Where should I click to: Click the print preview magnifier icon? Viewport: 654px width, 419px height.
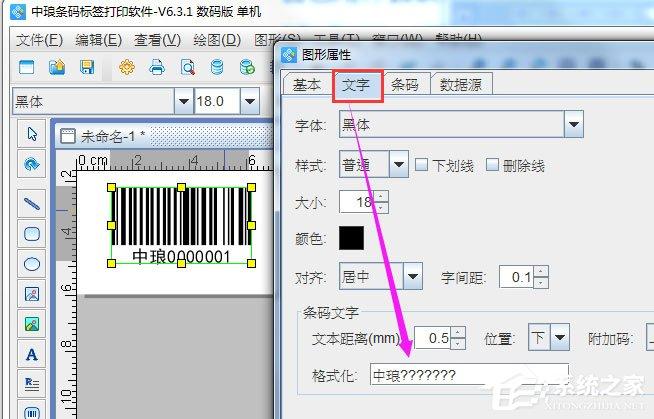187,68
